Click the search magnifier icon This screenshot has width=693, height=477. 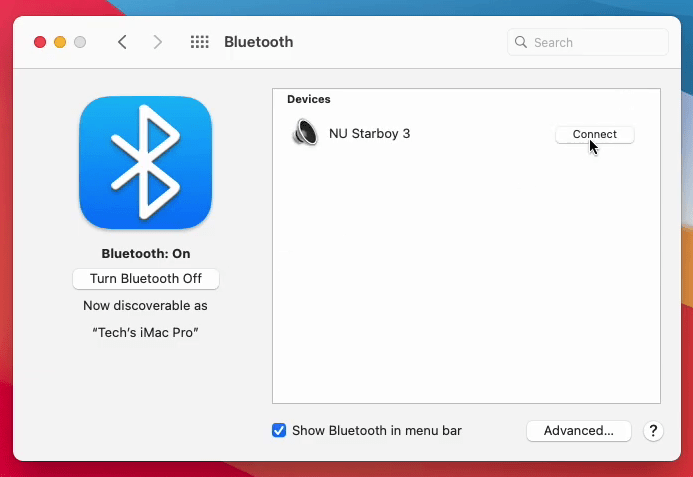pyautogui.click(x=521, y=42)
